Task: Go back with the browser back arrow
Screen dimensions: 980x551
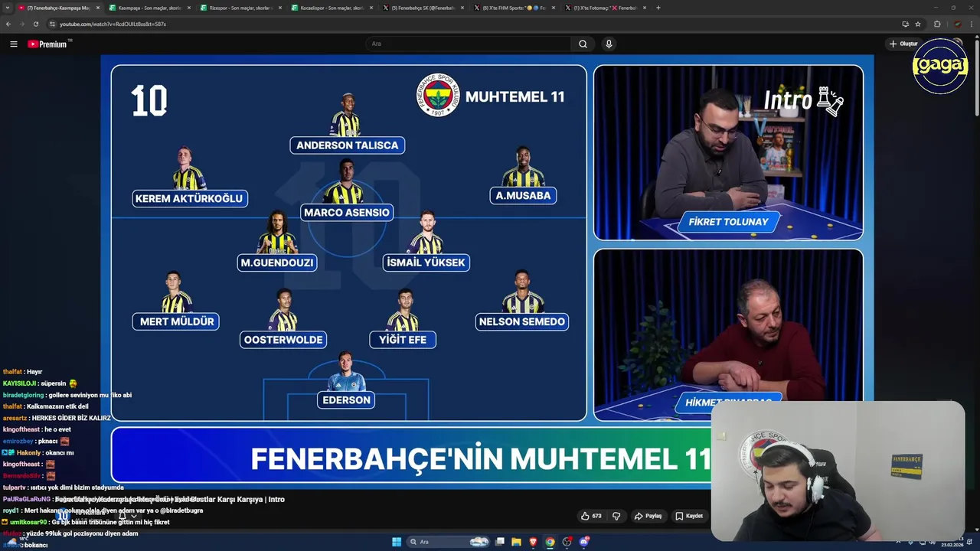Action: pyautogui.click(x=8, y=24)
